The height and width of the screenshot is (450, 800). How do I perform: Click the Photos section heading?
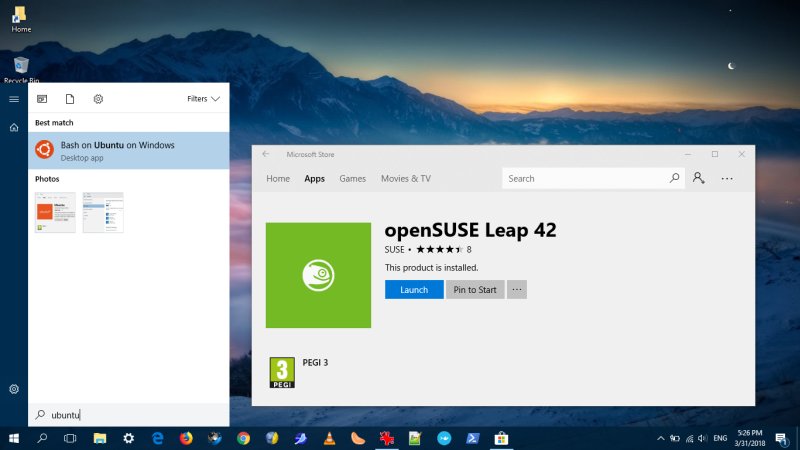pos(47,179)
